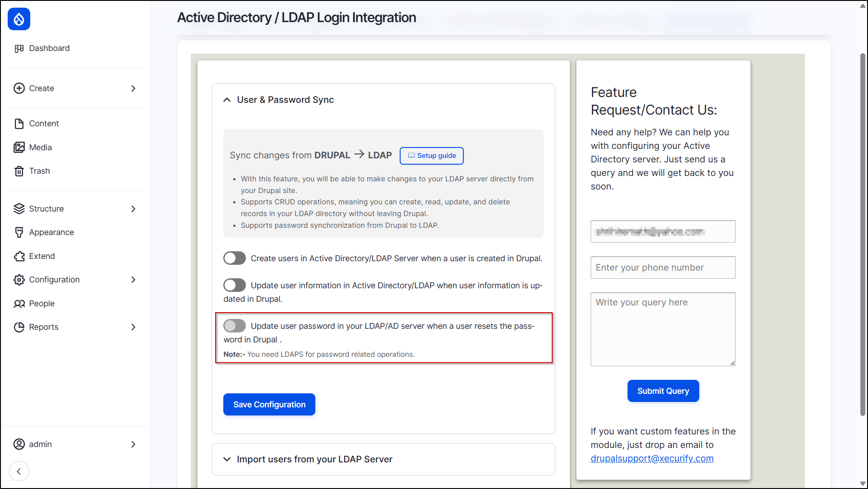Focus the phone number input field

click(663, 268)
